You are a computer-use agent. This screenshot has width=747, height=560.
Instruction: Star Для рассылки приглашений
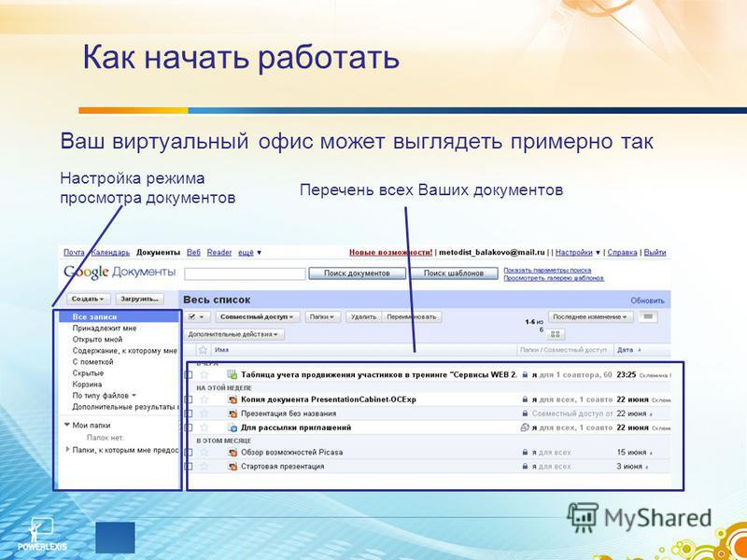[x=204, y=427]
